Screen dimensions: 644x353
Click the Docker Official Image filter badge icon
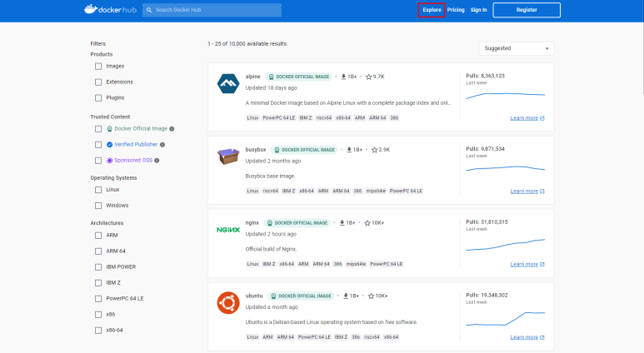click(109, 129)
